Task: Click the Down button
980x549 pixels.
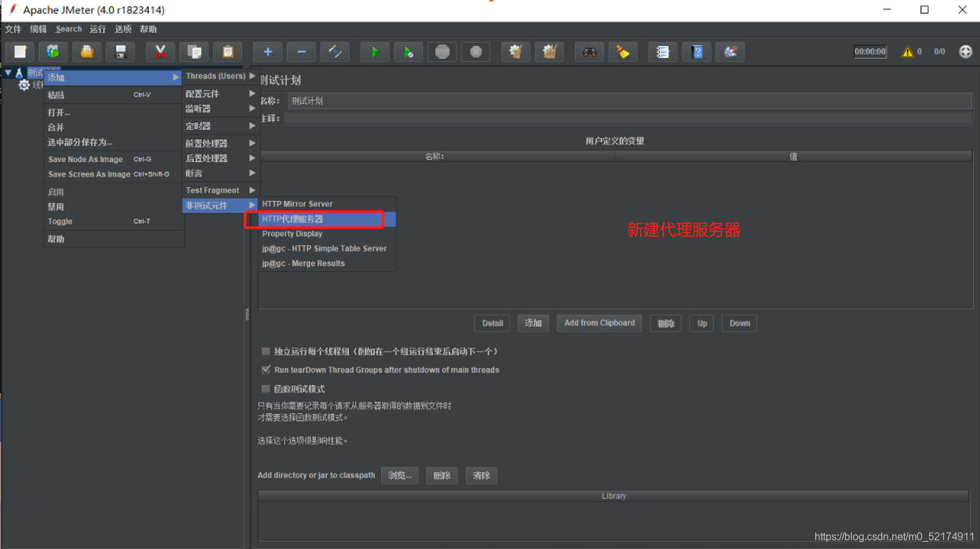Action: click(x=740, y=323)
